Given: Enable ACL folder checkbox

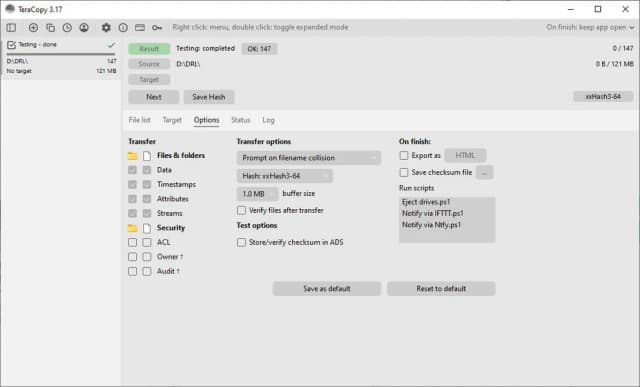Looking at the screenshot, I should 132,242.
